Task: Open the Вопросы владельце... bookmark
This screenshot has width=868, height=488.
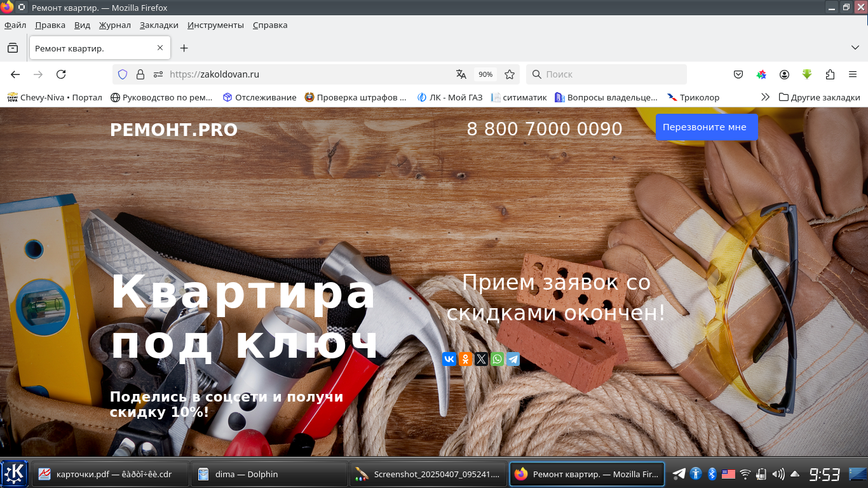Action: click(x=606, y=97)
